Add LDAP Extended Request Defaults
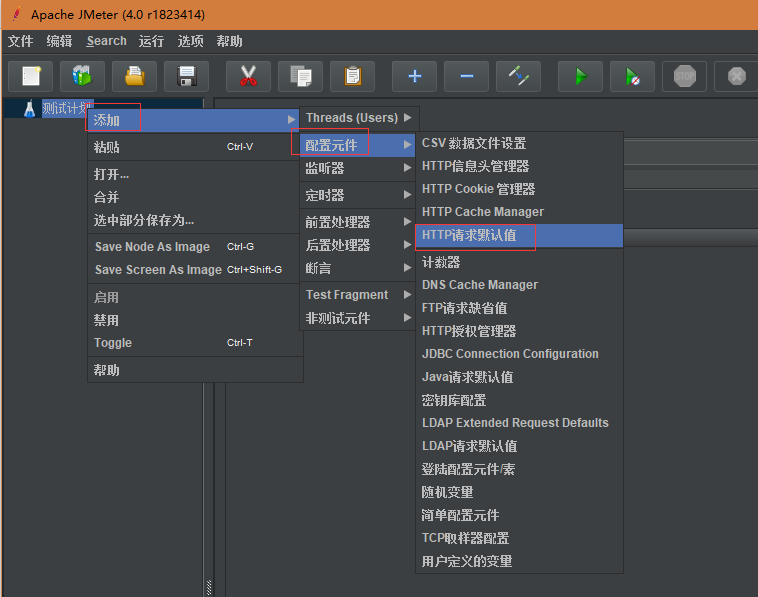The image size is (758, 597). pyautogui.click(x=519, y=423)
